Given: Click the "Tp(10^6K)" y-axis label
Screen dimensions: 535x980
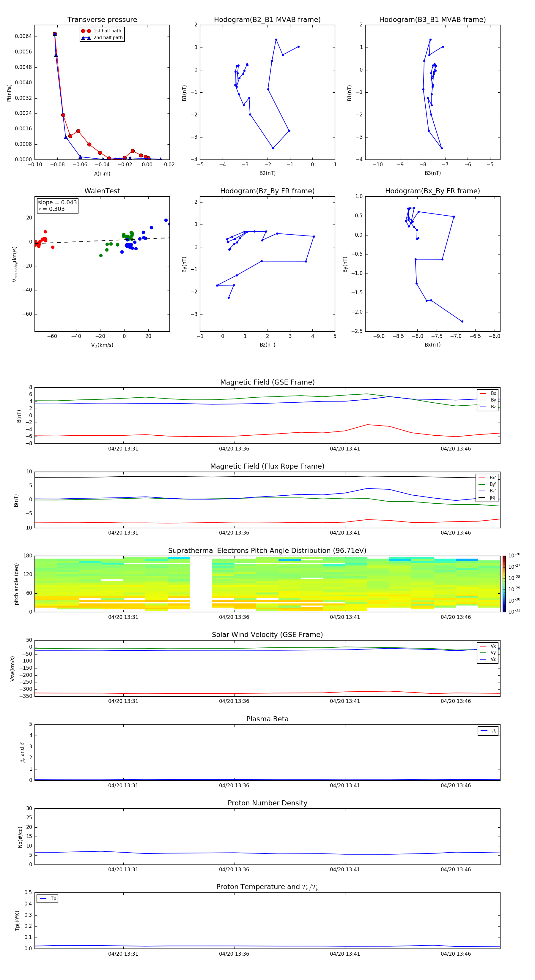Looking at the screenshot, I should point(17,921).
